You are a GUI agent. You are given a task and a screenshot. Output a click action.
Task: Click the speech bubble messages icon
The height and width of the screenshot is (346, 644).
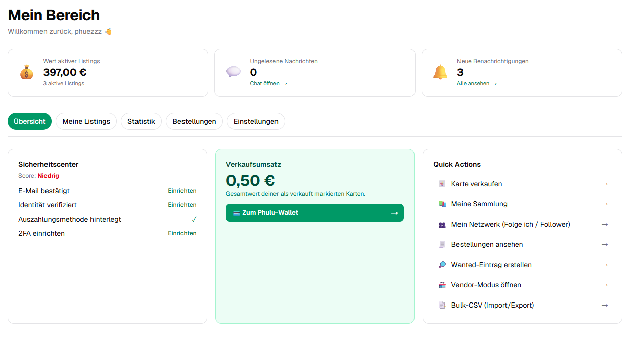click(234, 72)
